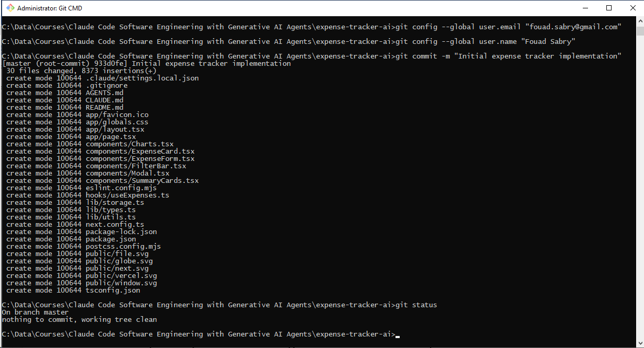The width and height of the screenshot is (644, 348).
Task: Click the package-lock.json line
Action: (x=82, y=232)
